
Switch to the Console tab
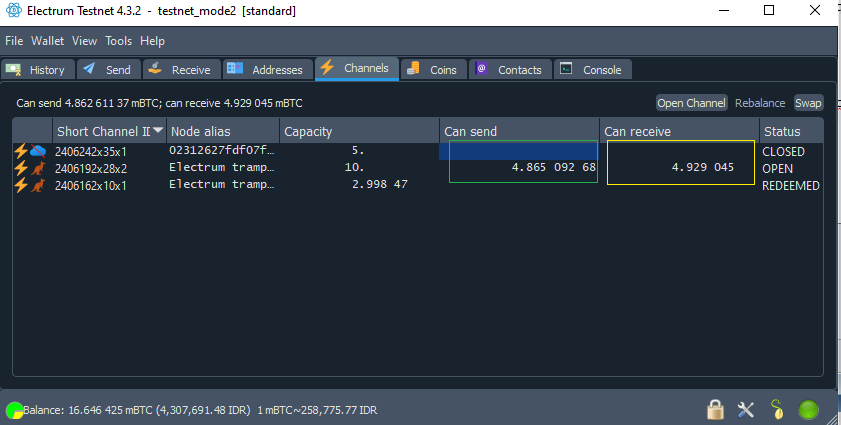[593, 70]
